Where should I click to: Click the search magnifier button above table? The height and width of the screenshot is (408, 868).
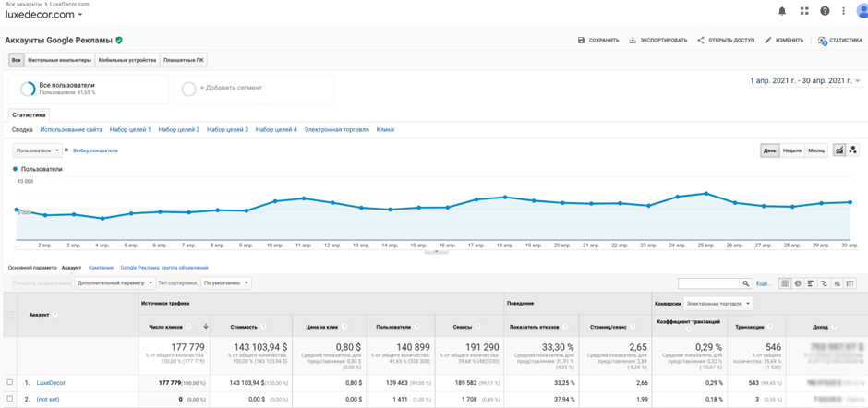[x=745, y=283]
